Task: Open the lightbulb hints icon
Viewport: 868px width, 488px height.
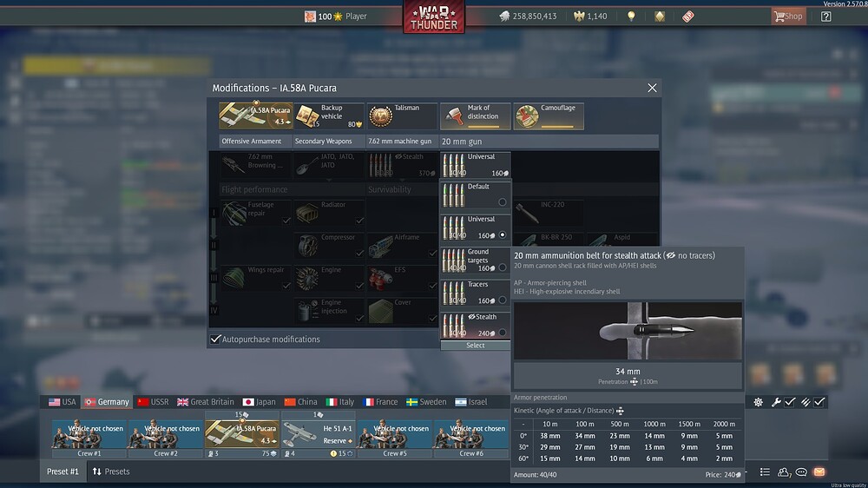Action: point(631,16)
